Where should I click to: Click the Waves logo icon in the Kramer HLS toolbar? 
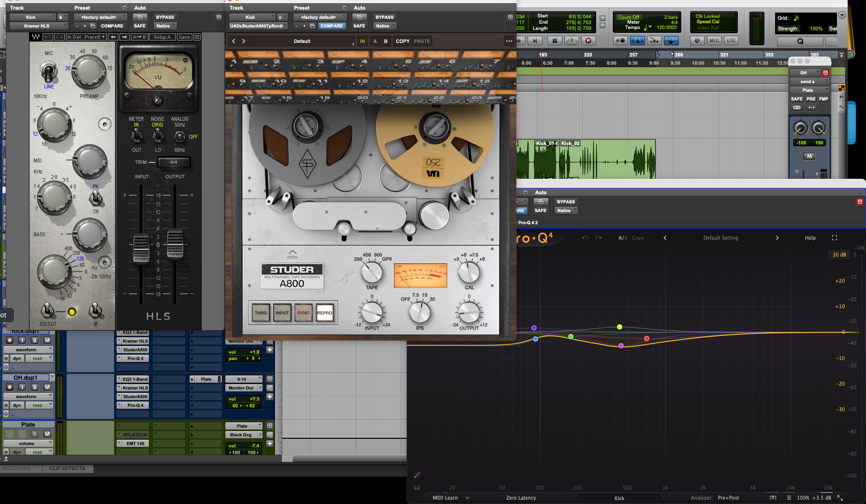36,37
